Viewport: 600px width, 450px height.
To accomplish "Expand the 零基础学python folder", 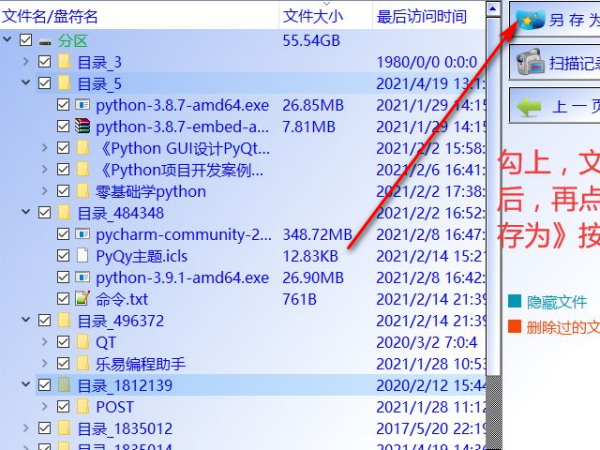I will 44,191.
